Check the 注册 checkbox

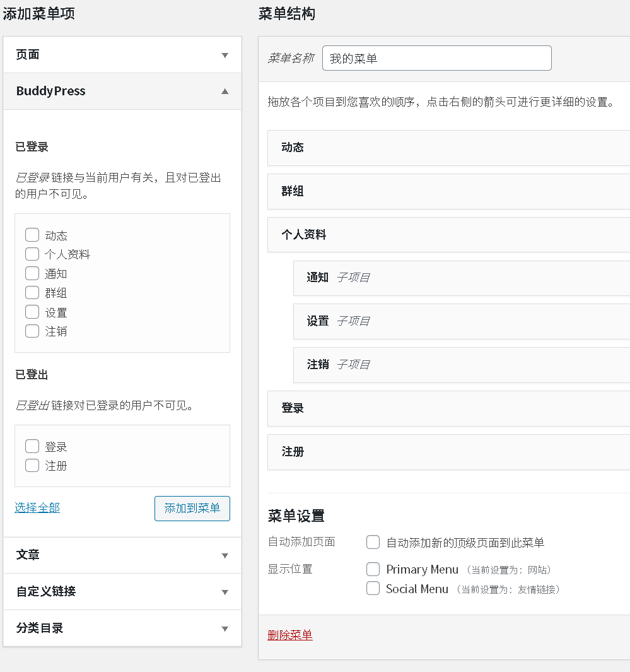pos(32,466)
